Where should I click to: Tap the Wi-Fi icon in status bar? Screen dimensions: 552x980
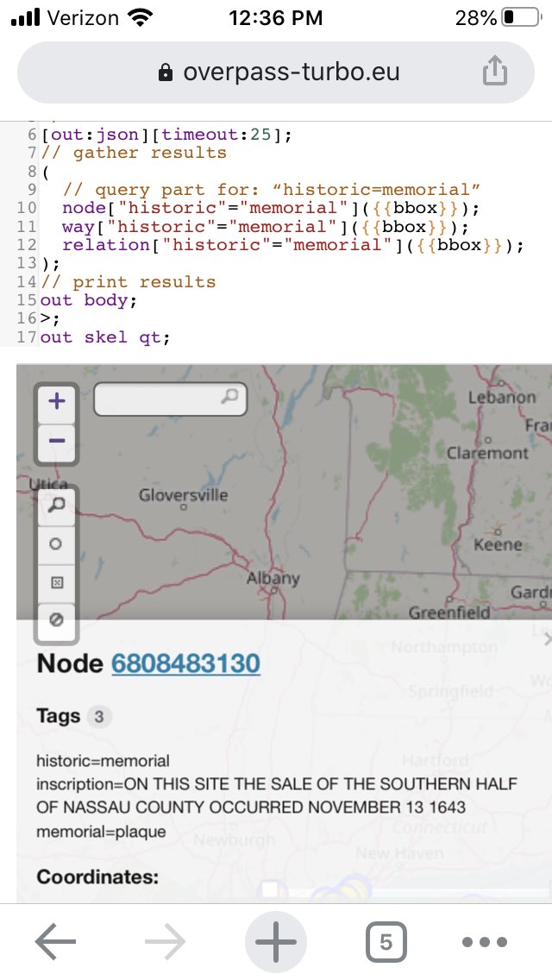click(140, 17)
